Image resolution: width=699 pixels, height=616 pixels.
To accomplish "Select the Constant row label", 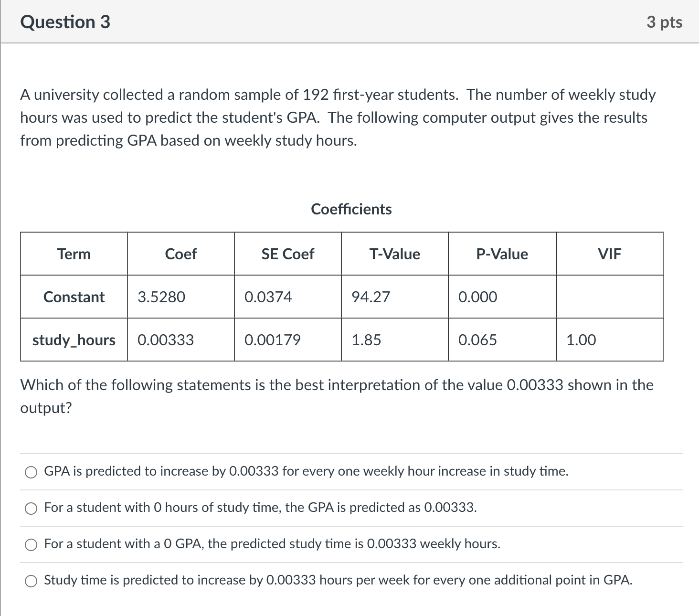I will pos(74,297).
